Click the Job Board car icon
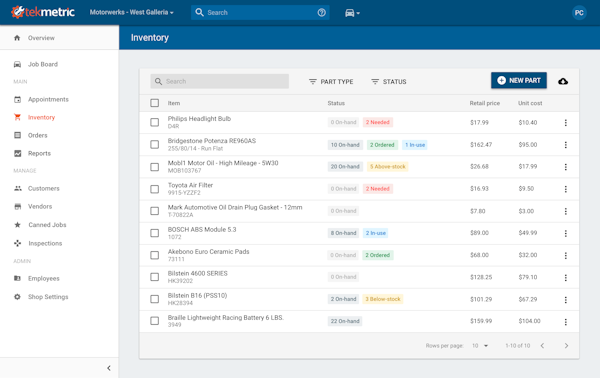Image resolution: width=600 pixels, height=378 pixels. click(x=17, y=64)
